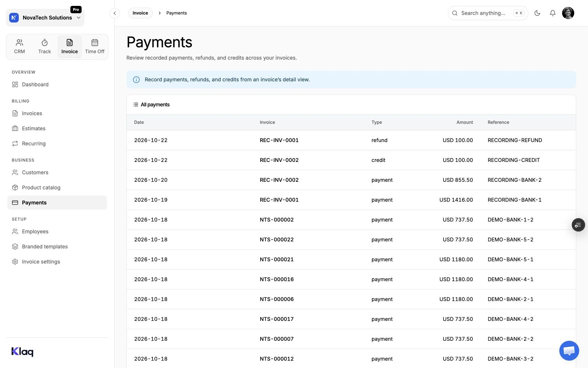Toggle dark mode with the moon icon

[537, 13]
